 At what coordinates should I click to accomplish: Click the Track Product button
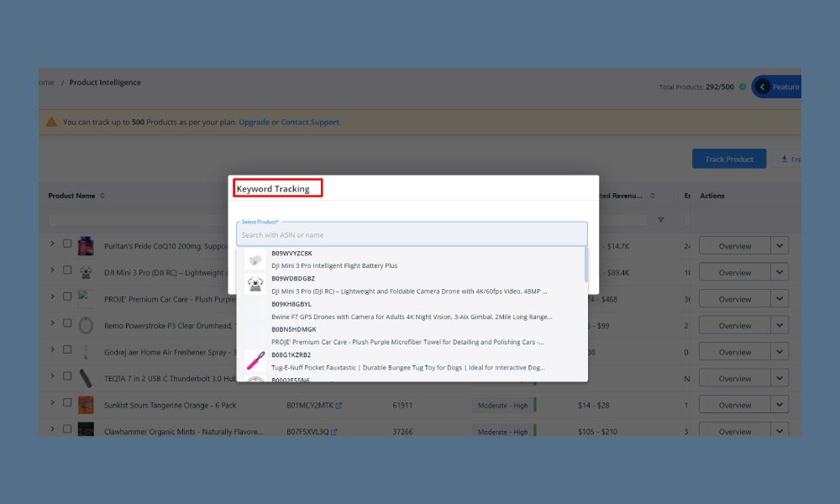[728, 159]
